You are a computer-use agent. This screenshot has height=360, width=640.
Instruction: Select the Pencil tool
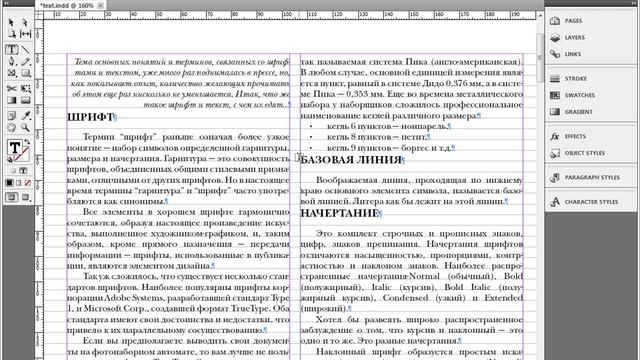click(25, 62)
